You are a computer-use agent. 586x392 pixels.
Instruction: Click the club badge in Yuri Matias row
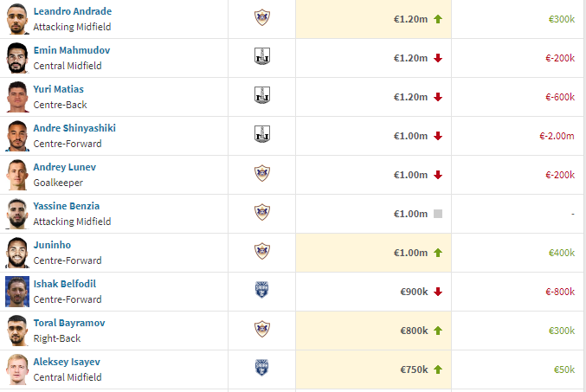pos(262,95)
